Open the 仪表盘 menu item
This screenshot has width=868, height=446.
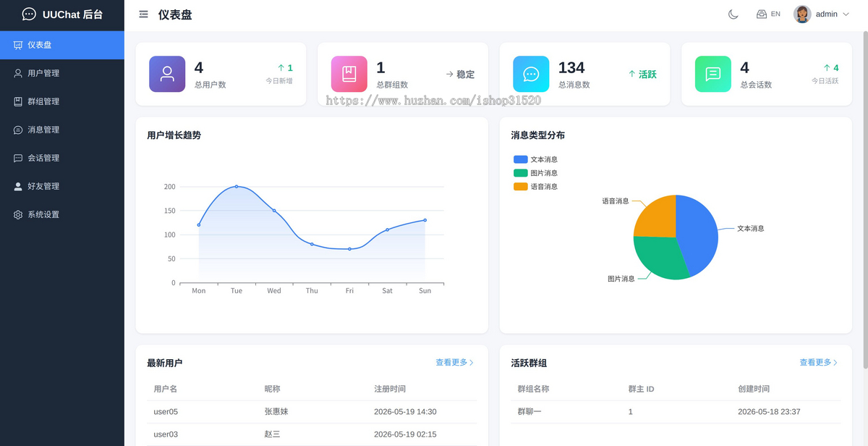tap(62, 45)
